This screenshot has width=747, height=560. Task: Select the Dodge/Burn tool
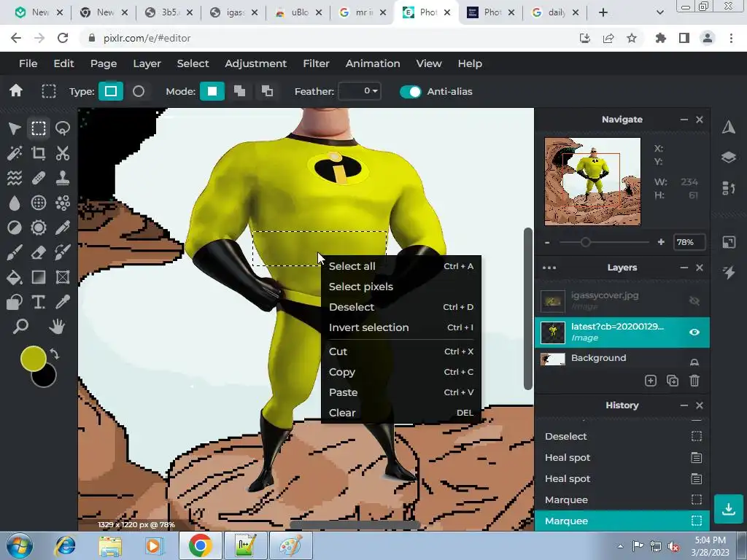coord(15,227)
